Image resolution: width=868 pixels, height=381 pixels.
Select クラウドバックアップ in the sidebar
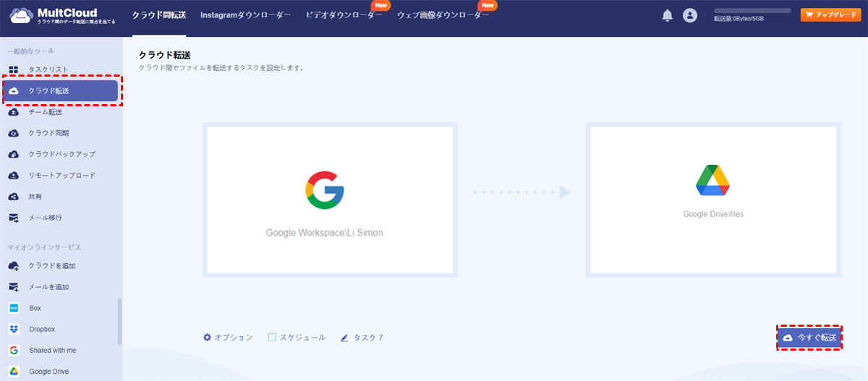(x=61, y=154)
